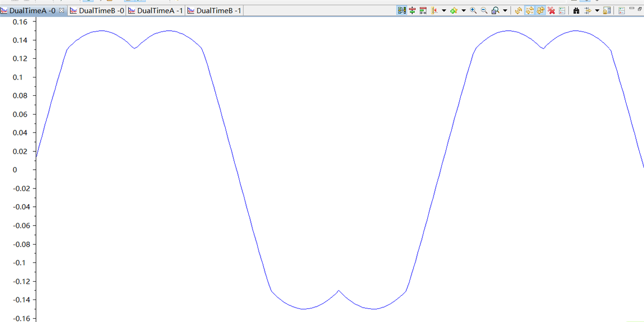This screenshot has height=322, width=644.
Task: Maximize the graph view panel
Action: 640,8
